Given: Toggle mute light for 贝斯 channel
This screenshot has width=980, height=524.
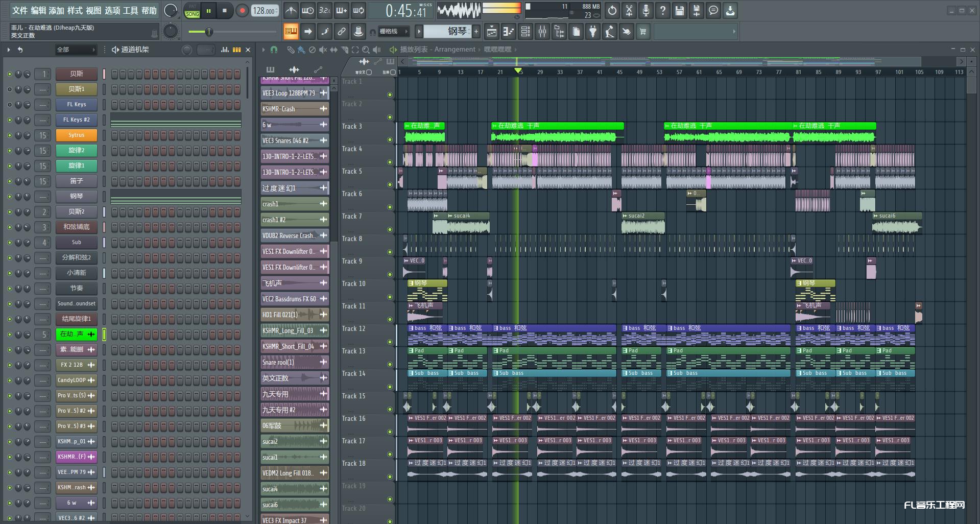Looking at the screenshot, I should [x=9, y=74].
